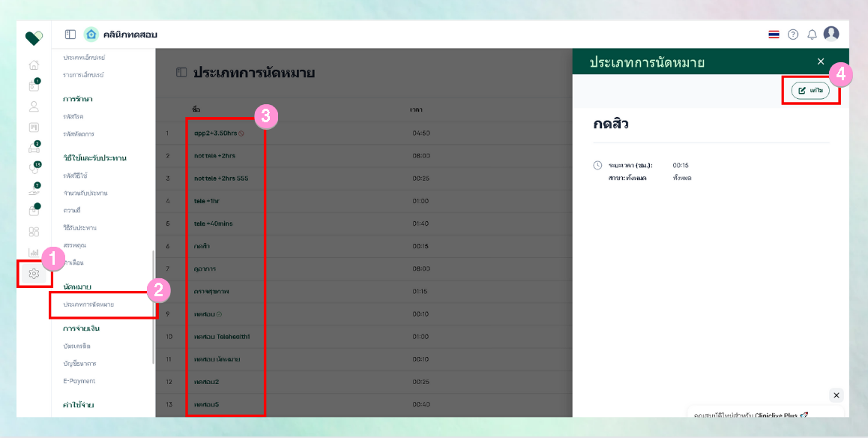Click the home icon in the left sidebar
868x438 pixels.
click(x=34, y=65)
